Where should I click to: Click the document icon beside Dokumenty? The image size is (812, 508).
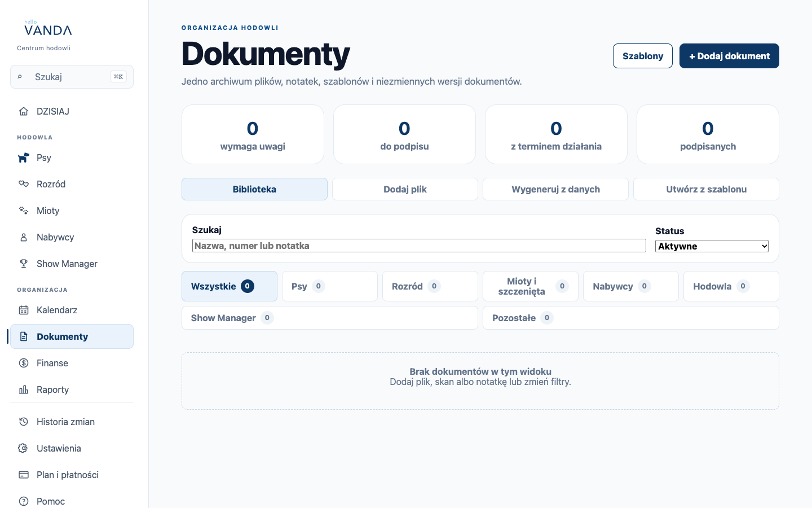point(24,336)
